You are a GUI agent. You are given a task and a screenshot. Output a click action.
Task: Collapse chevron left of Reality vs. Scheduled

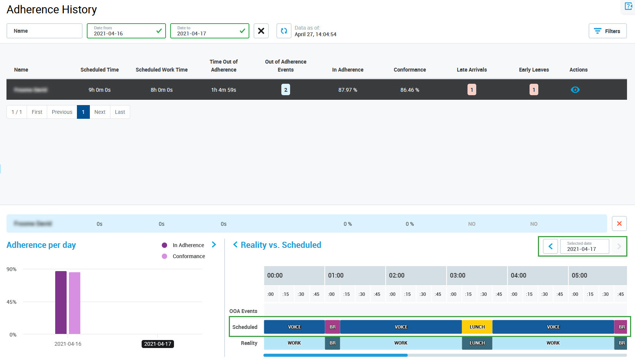click(235, 245)
